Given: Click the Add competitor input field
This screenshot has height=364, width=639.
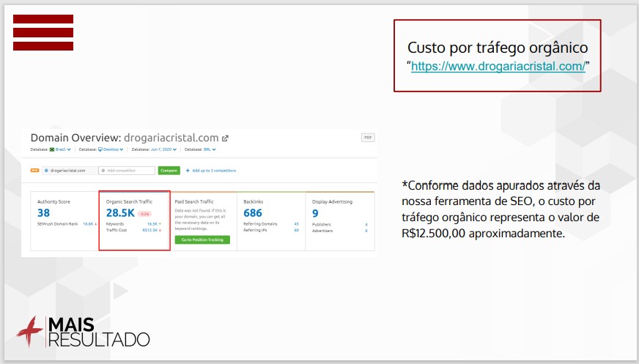Looking at the screenshot, I should point(127,171).
